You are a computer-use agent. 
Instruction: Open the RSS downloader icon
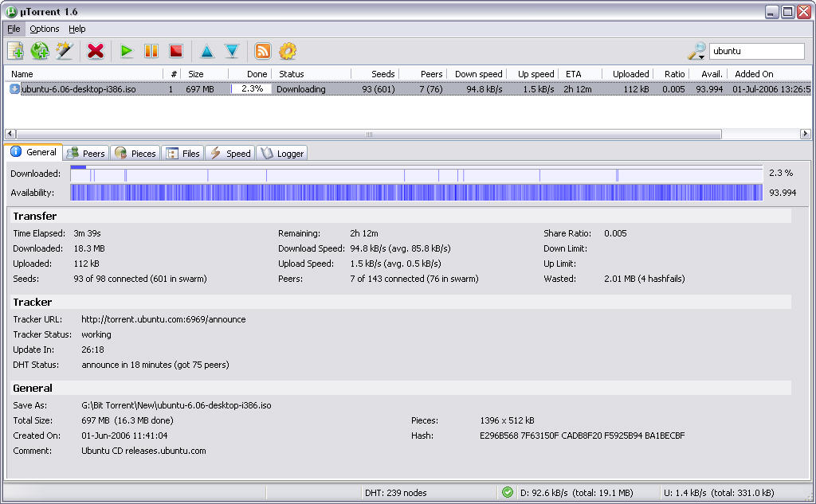tap(263, 51)
